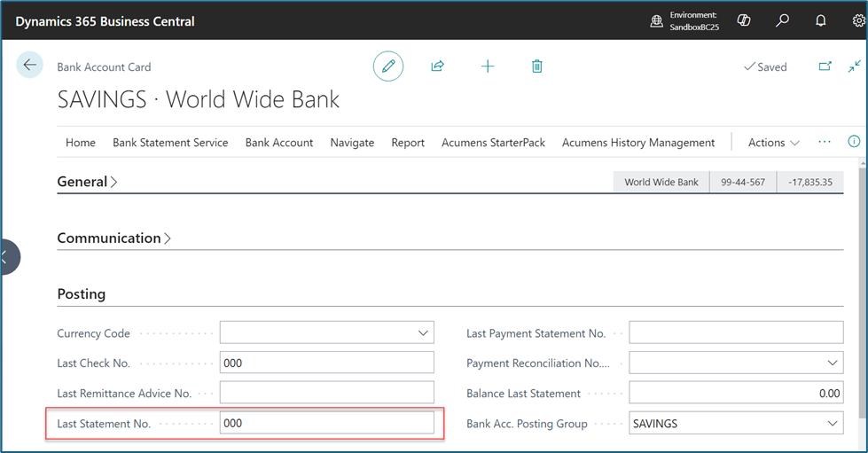This screenshot has width=868, height=453.
Task: Click the Saved status indicator
Action: [x=765, y=67]
